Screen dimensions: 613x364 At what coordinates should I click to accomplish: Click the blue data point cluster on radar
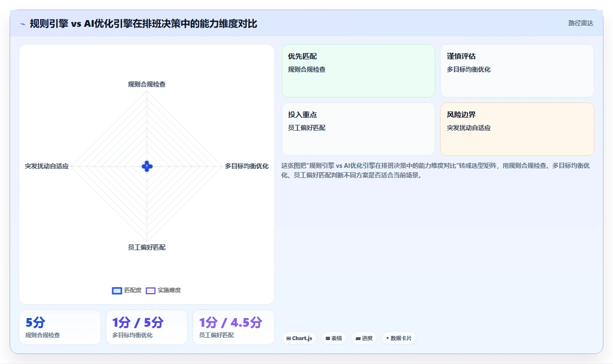[x=147, y=166]
